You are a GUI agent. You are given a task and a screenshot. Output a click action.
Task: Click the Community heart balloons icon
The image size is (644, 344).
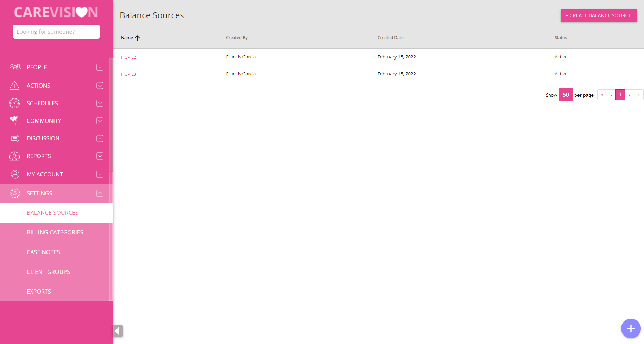pyautogui.click(x=14, y=120)
